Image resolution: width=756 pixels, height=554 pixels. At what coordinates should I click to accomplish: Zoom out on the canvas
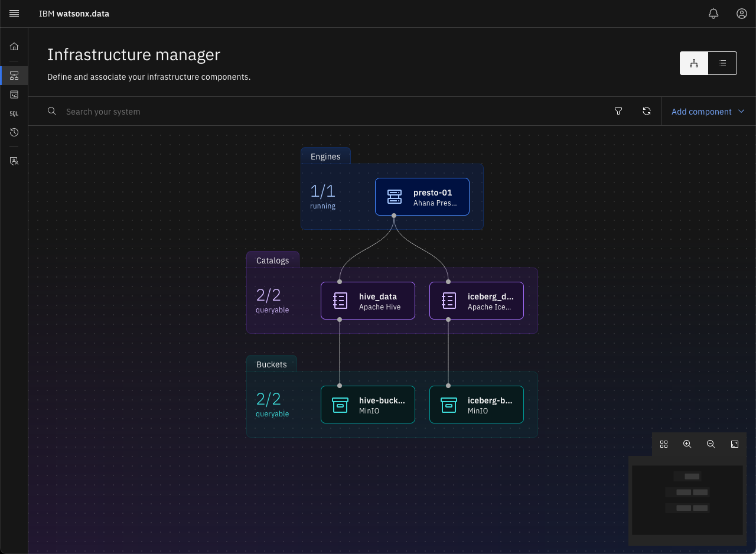[711, 444]
